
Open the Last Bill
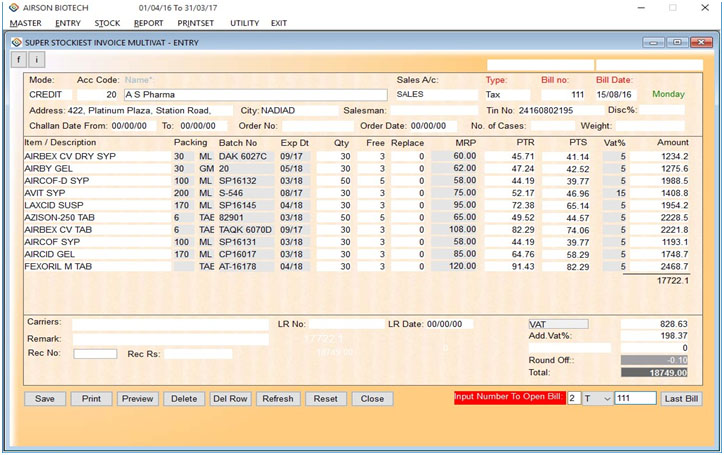point(681,398)
